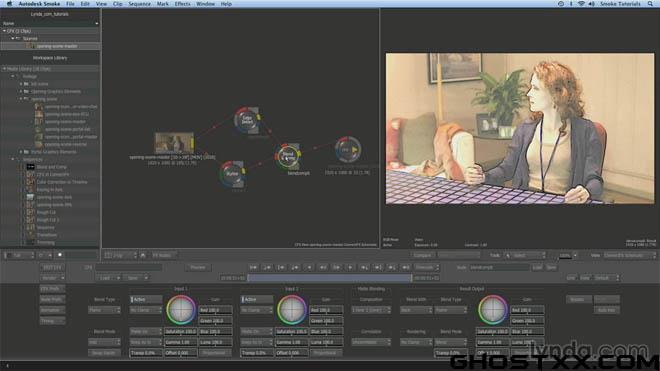Screen dimensions: 660x371
Task: Select the Blend & Comp node
Action: (288, 156)
